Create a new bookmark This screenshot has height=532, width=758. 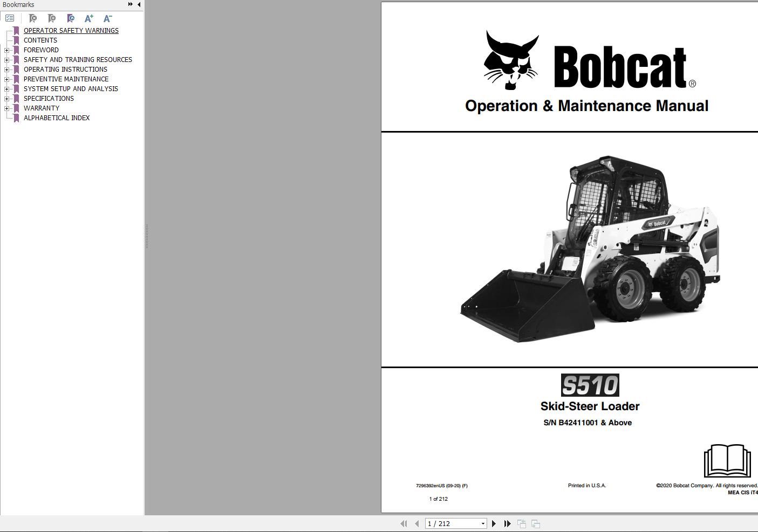[x=52, y=18]
